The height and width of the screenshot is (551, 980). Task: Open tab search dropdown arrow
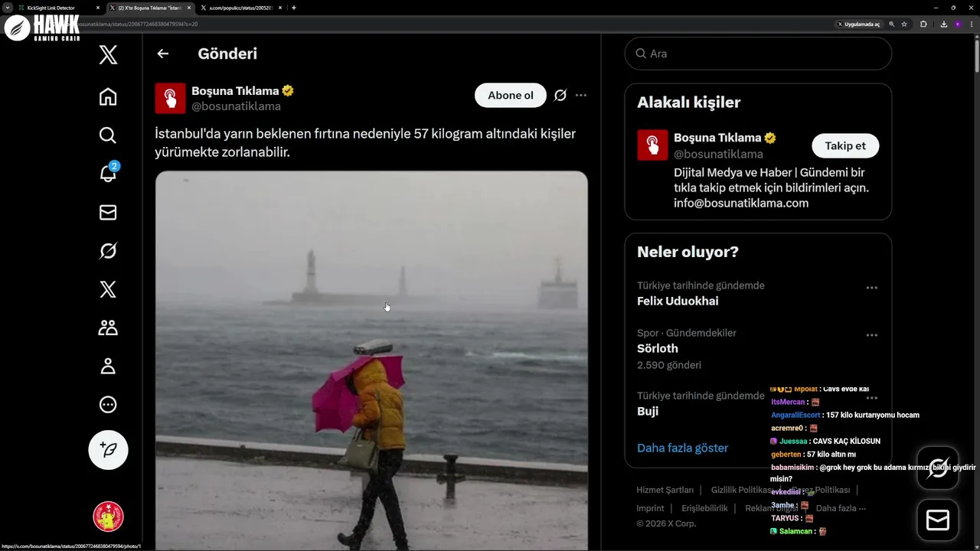pos(7,8)
